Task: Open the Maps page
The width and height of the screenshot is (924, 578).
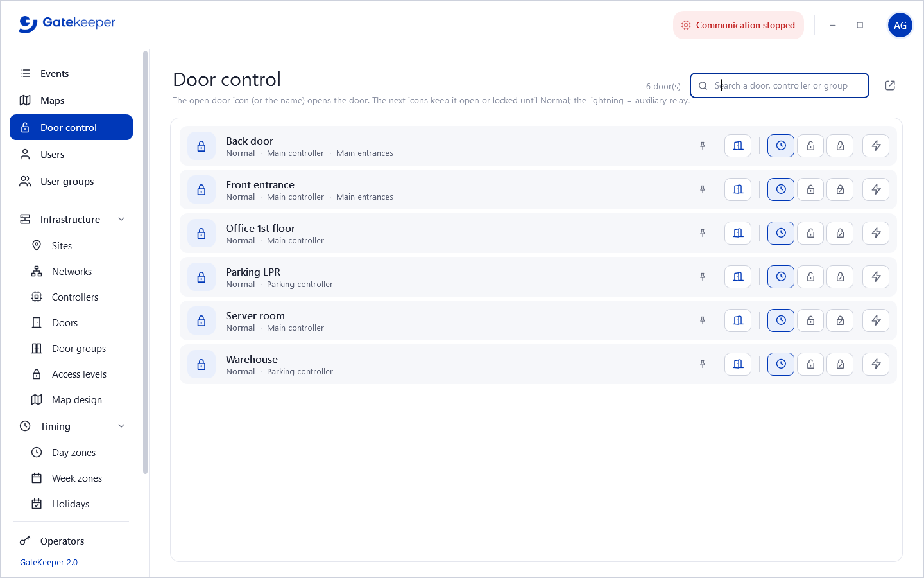Action: 71,100
